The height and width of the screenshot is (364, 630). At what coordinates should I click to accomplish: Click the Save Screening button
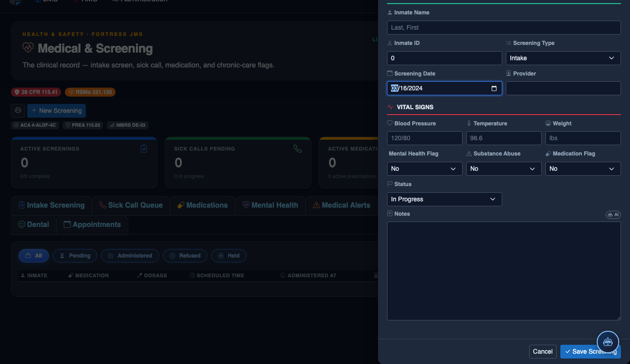590,351
